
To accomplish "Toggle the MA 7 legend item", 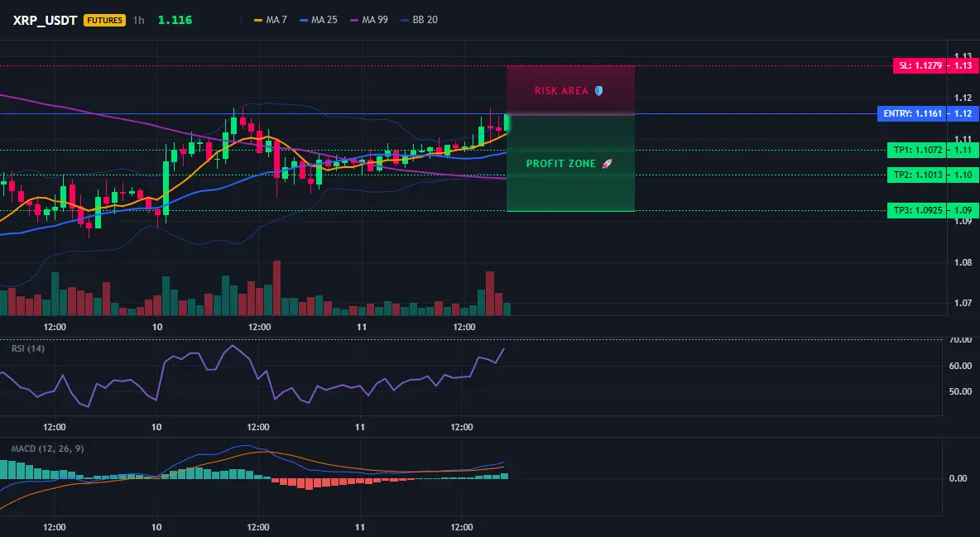I will point(271,20).
